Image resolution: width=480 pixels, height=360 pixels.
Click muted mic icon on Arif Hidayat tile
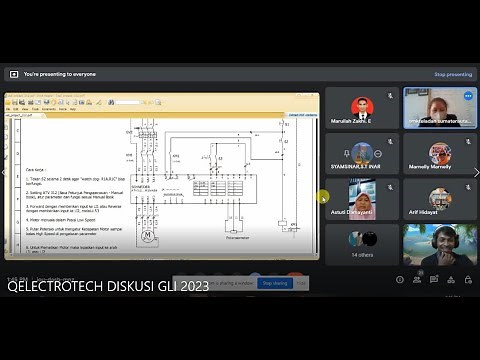tap(468, 188)
